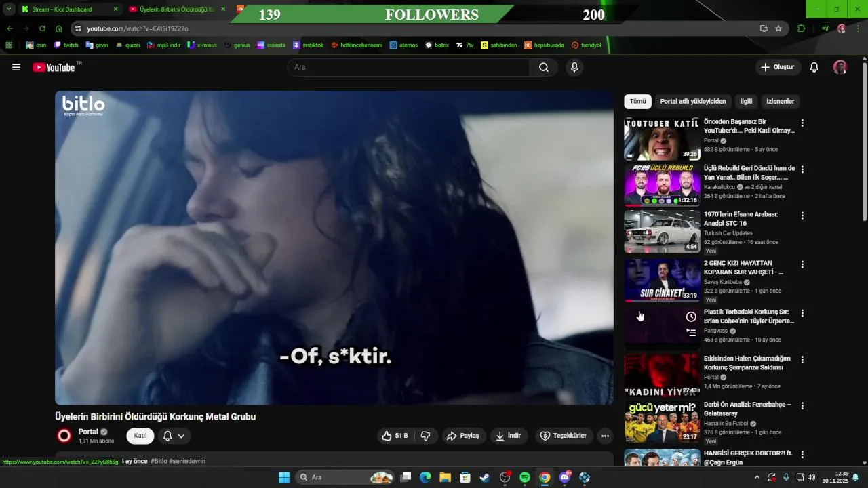Image resolution: width=868 pixels, height=488 pixels.
Task: Add hovered video to Watch Later clock icon
Action: click(x=691, y=317)
